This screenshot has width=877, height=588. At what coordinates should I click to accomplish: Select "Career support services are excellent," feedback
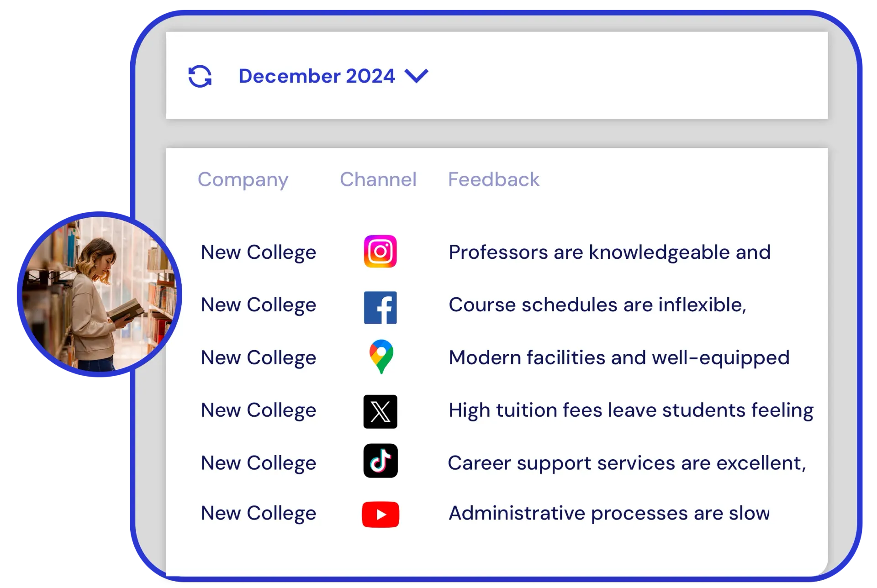pyautogui.click(x=627, y=463)
